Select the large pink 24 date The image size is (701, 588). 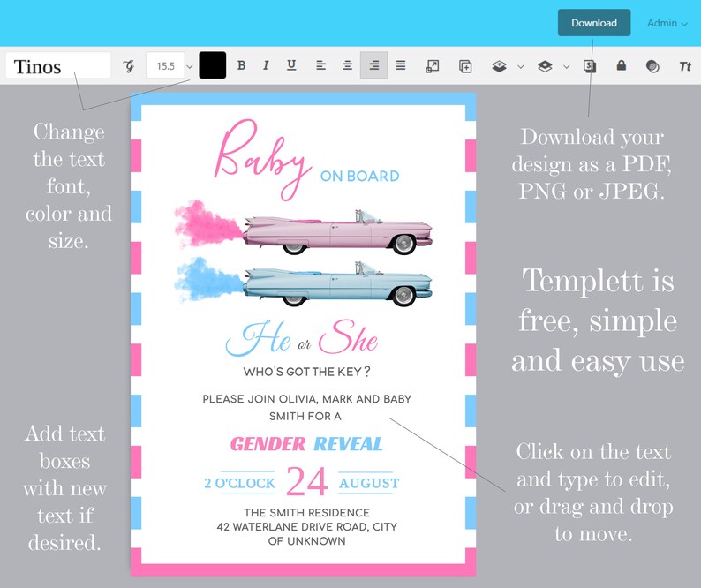click(306, 481)
